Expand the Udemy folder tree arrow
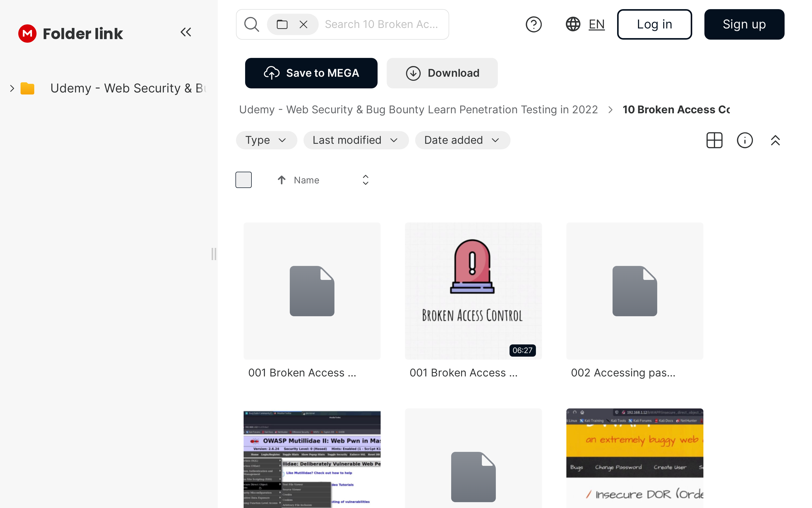This screenshot has width=812, height=508. click(12, 88)
